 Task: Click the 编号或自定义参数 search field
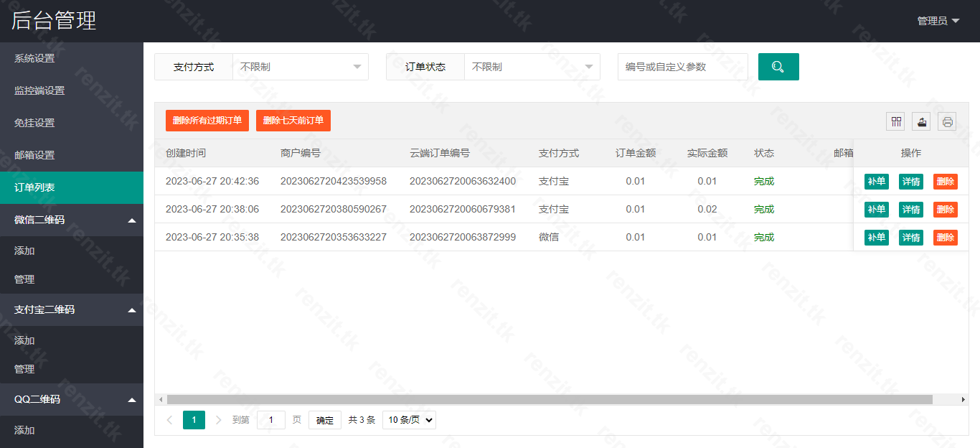tap(682, 66)
